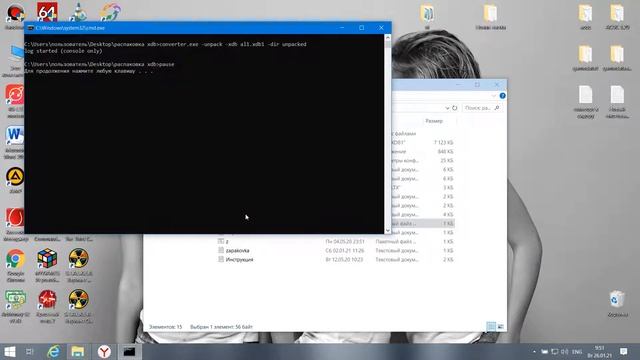Switch the ENG input language indicator
Screen dimensions: 640x360
[x=577, y=351]
